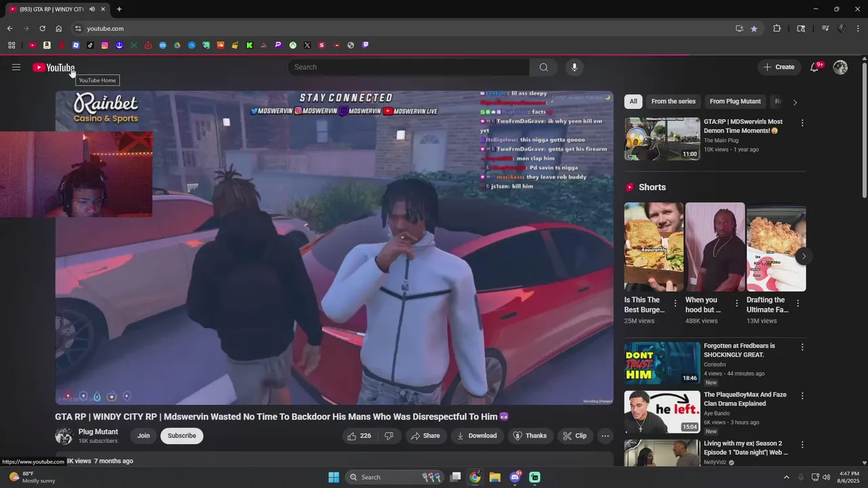Open options for Living with my ex video
This screenshot has width=868, height=488.
tap(802, 445)
